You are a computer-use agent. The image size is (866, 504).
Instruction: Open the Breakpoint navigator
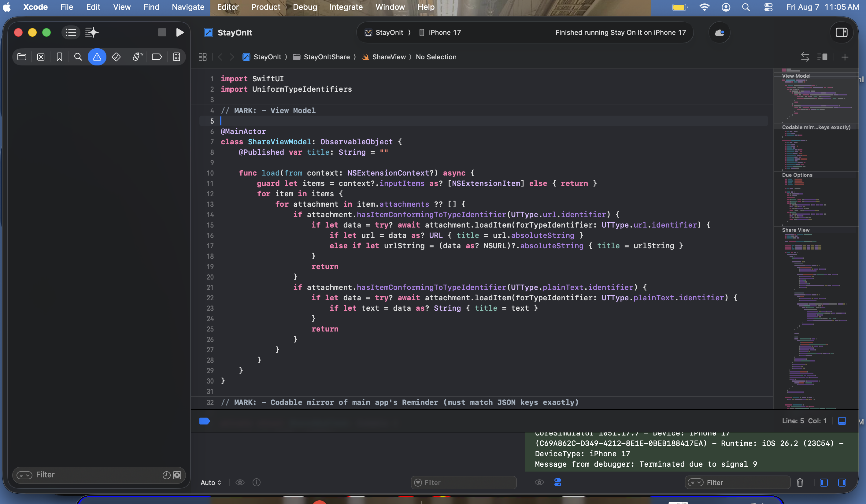coord(157,57)
